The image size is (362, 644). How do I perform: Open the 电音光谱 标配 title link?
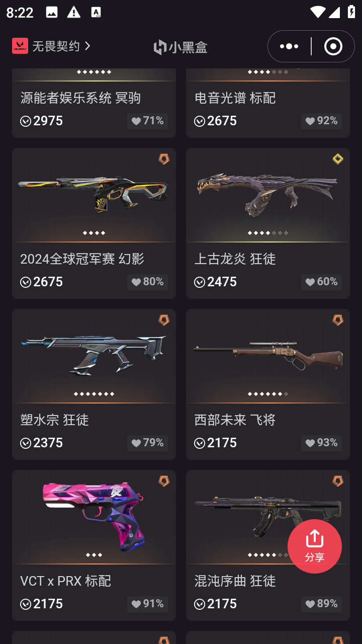(x=235, y=98)
